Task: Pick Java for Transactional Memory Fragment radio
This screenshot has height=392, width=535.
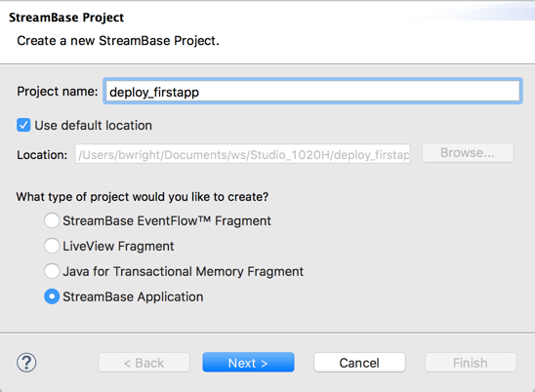Action: (52, 271)
